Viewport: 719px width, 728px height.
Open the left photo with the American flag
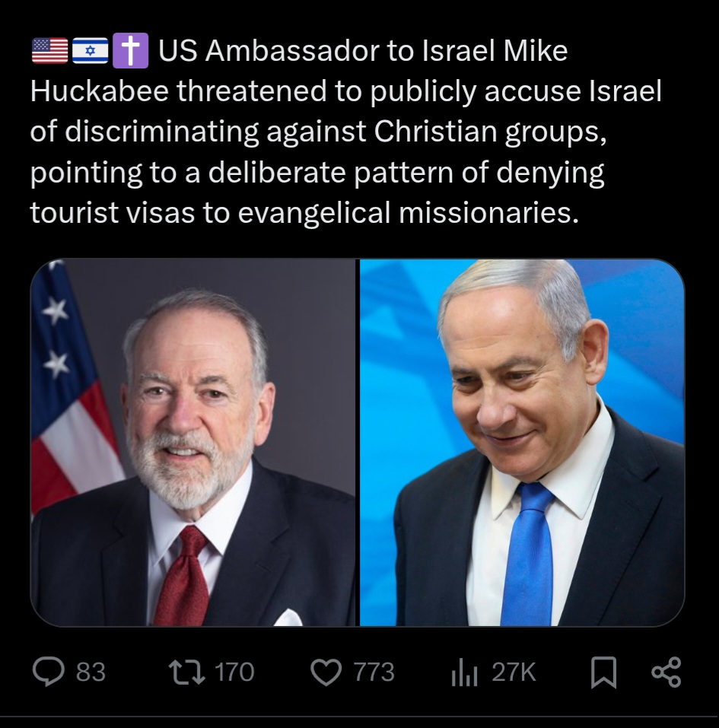coord(192,443)
